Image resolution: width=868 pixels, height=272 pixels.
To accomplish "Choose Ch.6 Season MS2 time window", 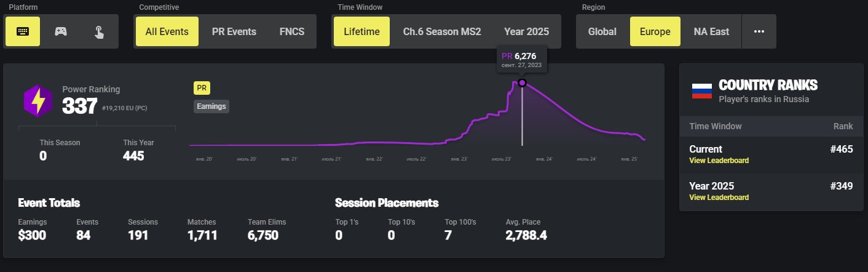I will (x=441, y=31).
